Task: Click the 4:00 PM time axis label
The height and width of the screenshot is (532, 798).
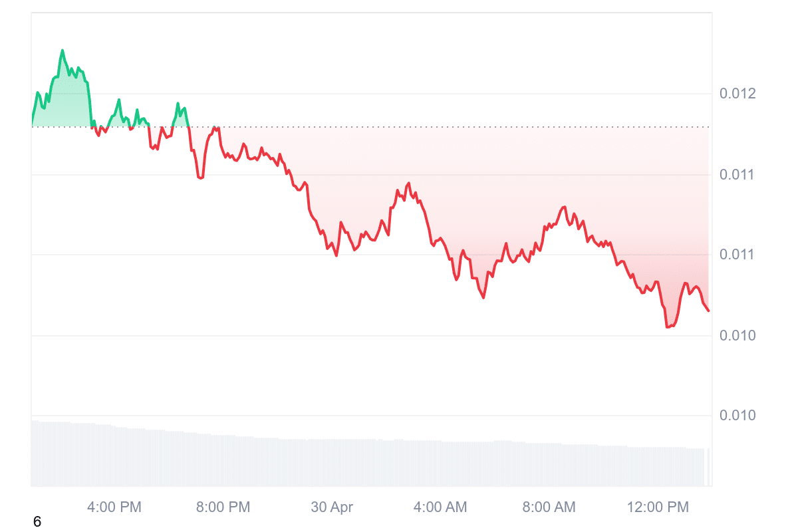Action: click(x=114, y=507)
